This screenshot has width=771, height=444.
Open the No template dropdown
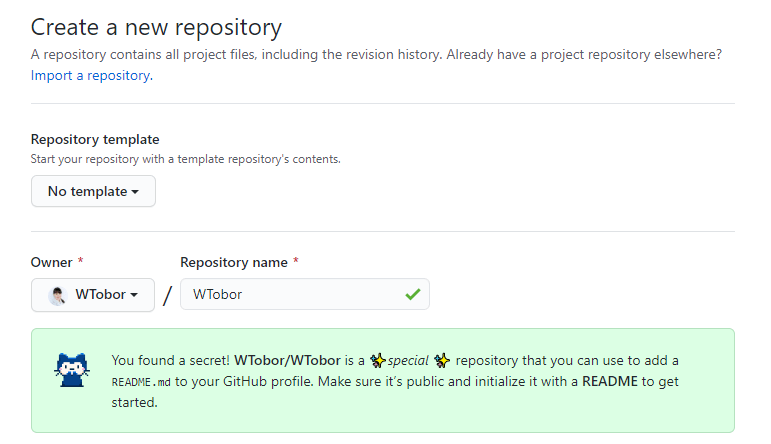tap(93, 191)
